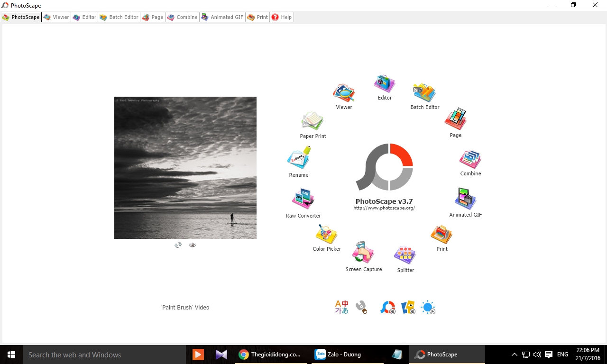Go to the Editor tab
Image resolution: width=607 pixels, height=364 pixels.
click(x=85, y=17)
